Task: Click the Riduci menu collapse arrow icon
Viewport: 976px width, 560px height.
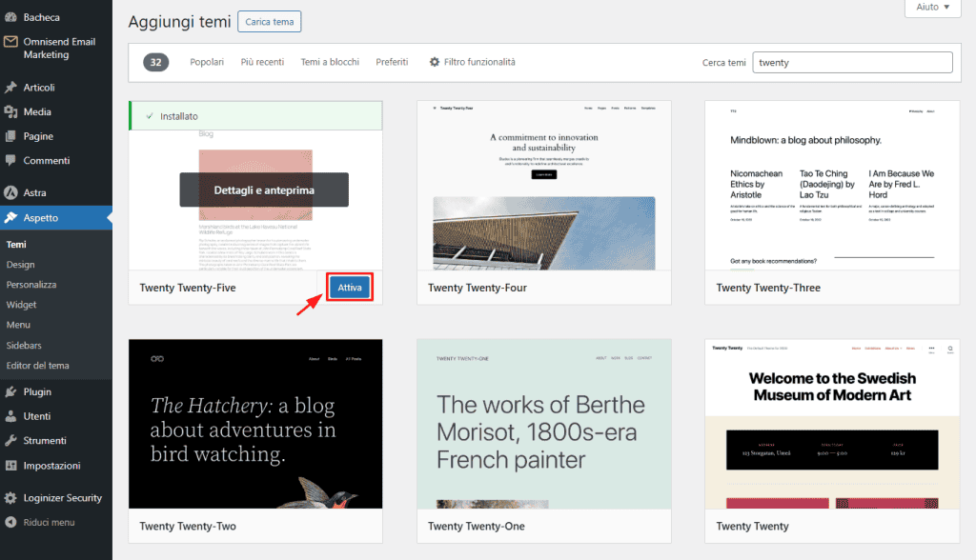Action: tap(10, 523)
